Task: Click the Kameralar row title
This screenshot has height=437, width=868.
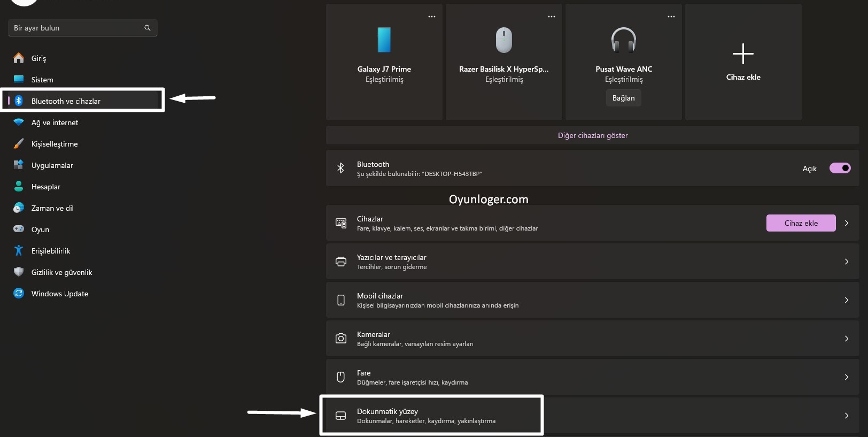Action: [x=374, y=334]
